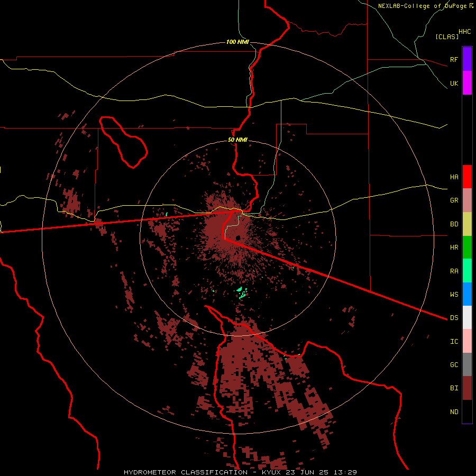The height and width of the screenshot is (476, 476).
Task: Click the black radar site dot at center
Action: tap(238, 237)
